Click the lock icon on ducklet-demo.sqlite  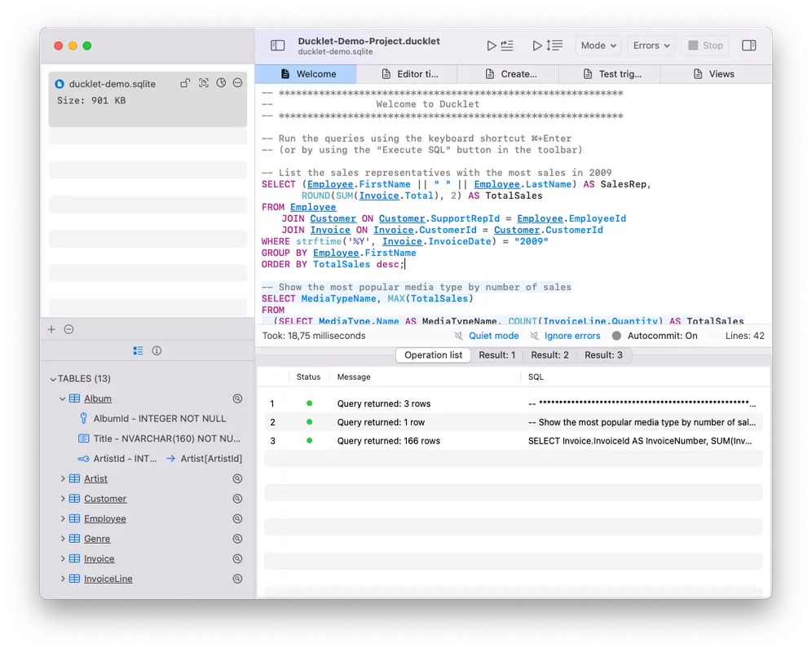click(x=186, y=83)
